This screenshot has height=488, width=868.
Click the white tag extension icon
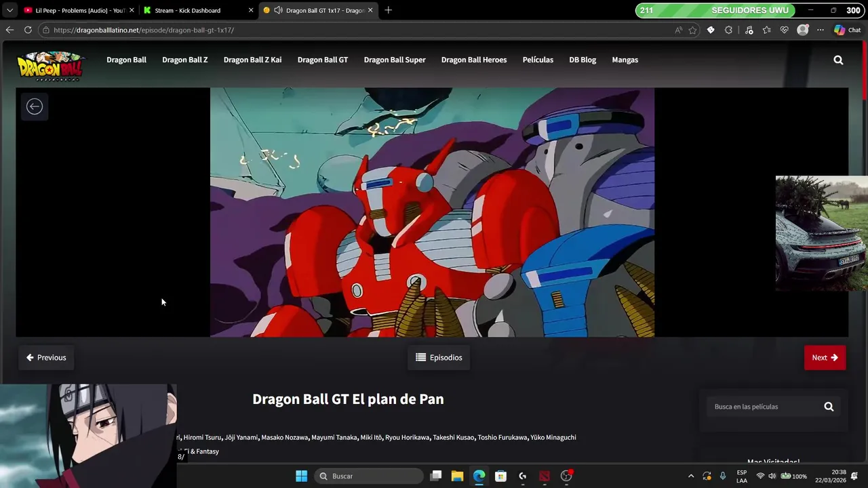711,30
